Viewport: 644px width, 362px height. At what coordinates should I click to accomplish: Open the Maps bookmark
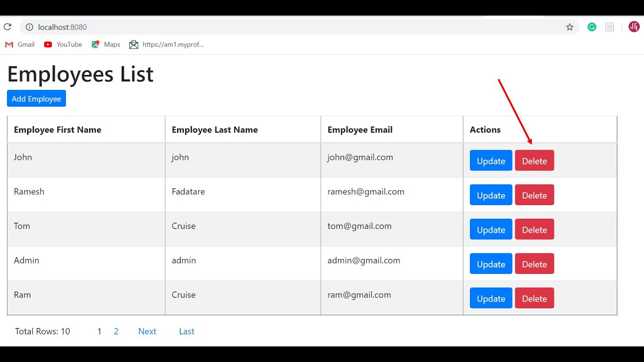pyautogui.click(x=106, y=44)
